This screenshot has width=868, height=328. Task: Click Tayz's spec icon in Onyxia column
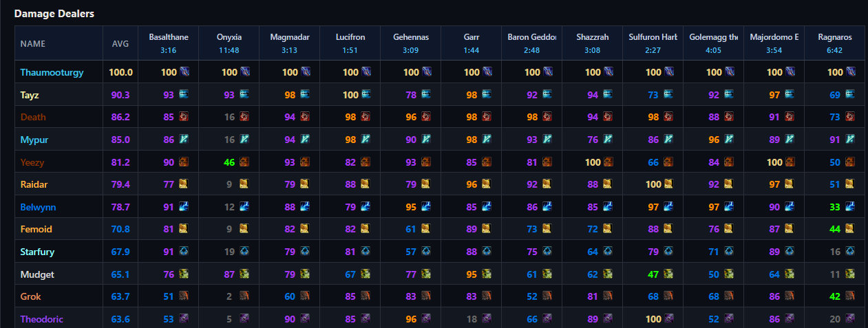point(244,94)
